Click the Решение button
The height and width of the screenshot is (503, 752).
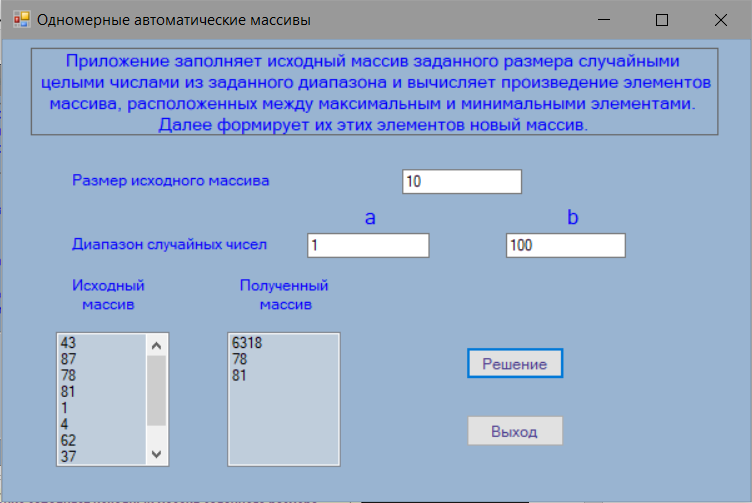click(x=515, y=363)
